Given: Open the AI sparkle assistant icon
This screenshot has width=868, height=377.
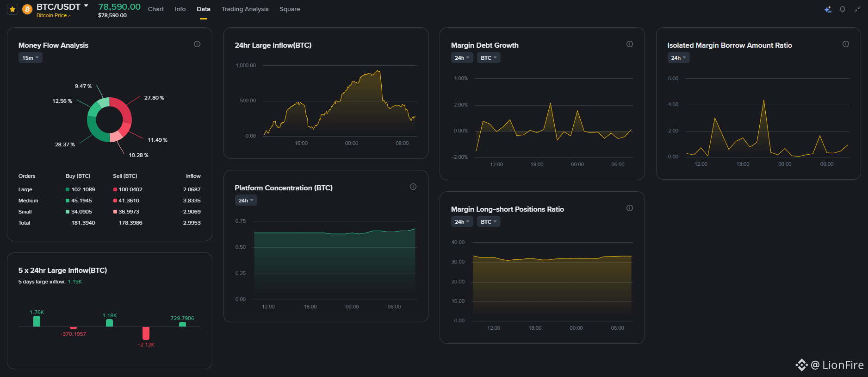Looking at the screenshot, I should 828,9.
